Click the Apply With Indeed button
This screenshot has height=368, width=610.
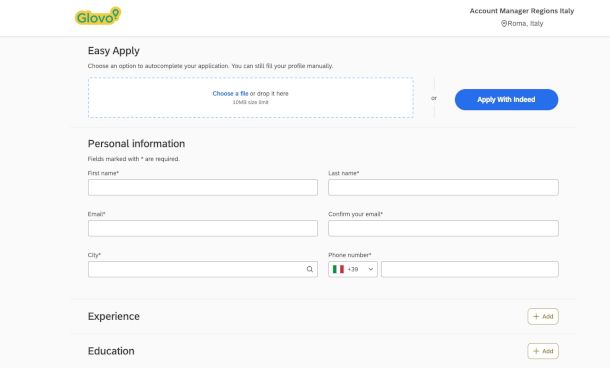pyautogui.click(x=506, y=100)
